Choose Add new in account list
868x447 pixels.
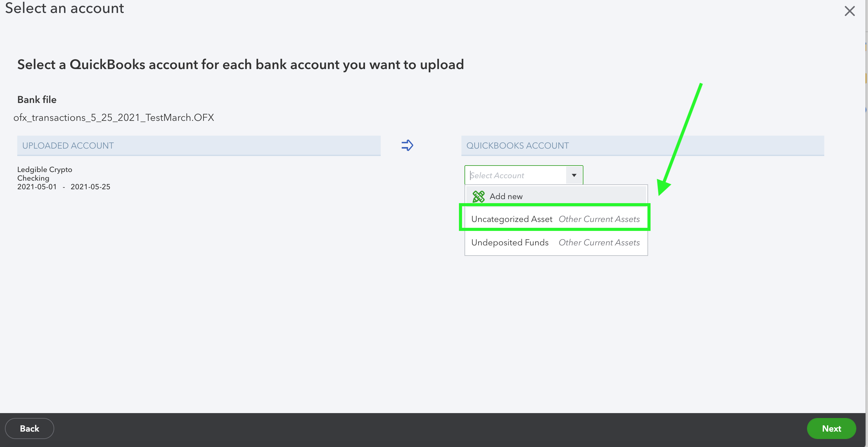556,196
